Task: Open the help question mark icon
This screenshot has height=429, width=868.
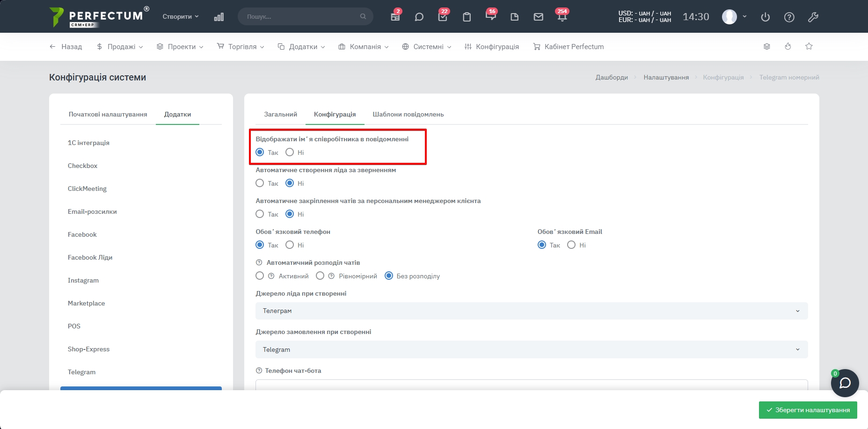Action: click(789, 17)
